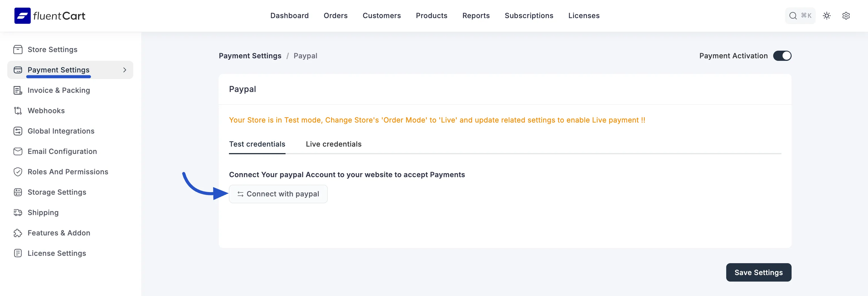Click the fluentCart logo icon
Screen dimensions: 868x296
[22, 16]
